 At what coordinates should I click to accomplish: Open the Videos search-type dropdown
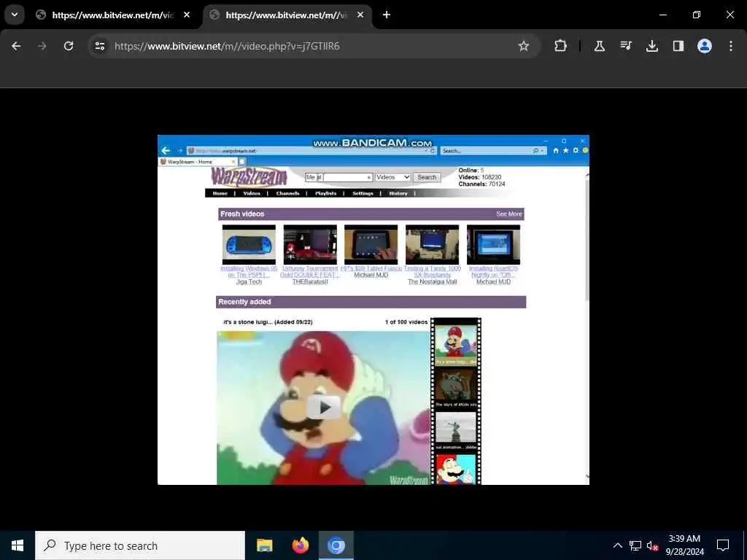[392, 177]
